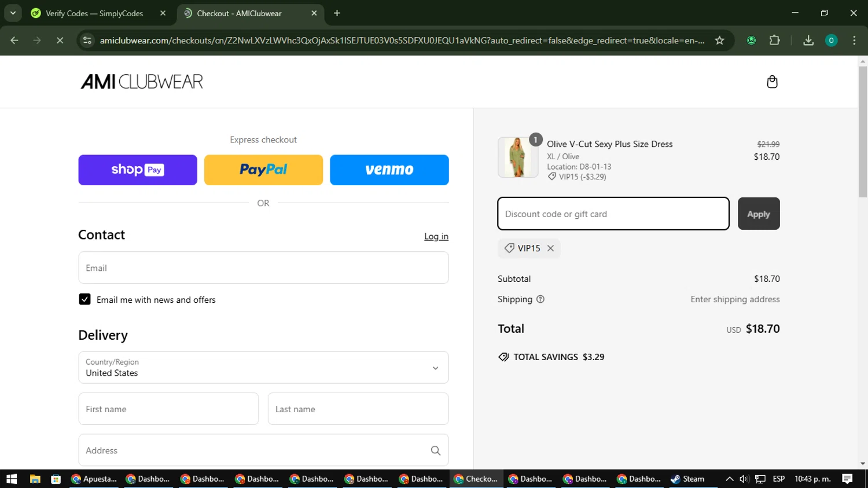The image size is (868, 488).
Task: Show hidden system tray icons
Action: coord(729,479)
